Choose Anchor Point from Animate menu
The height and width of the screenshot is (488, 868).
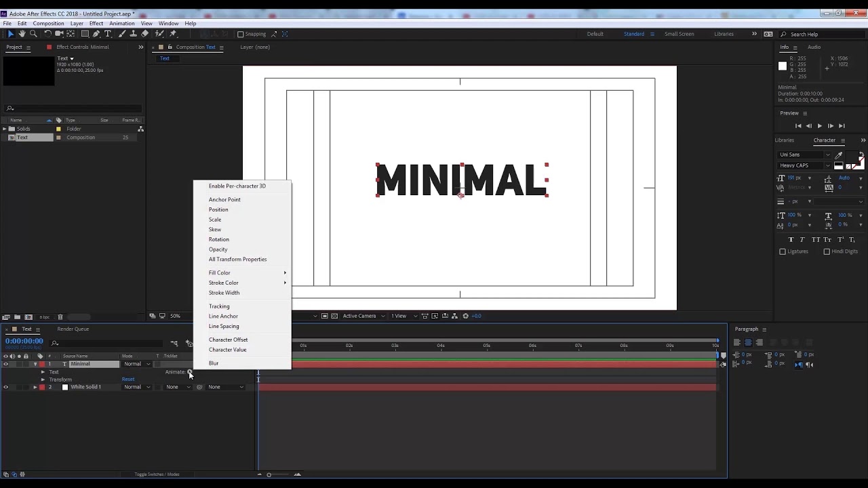click(224, 200)
